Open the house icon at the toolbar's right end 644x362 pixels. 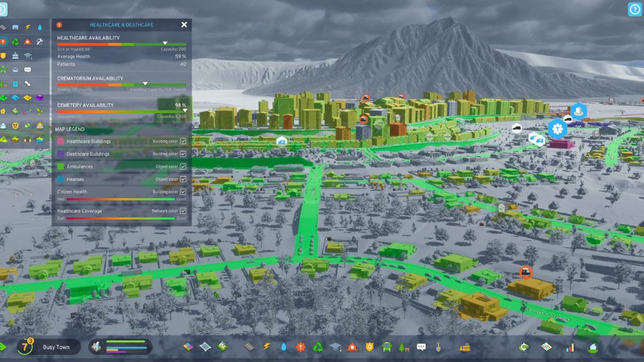click(x=592, y=348)
